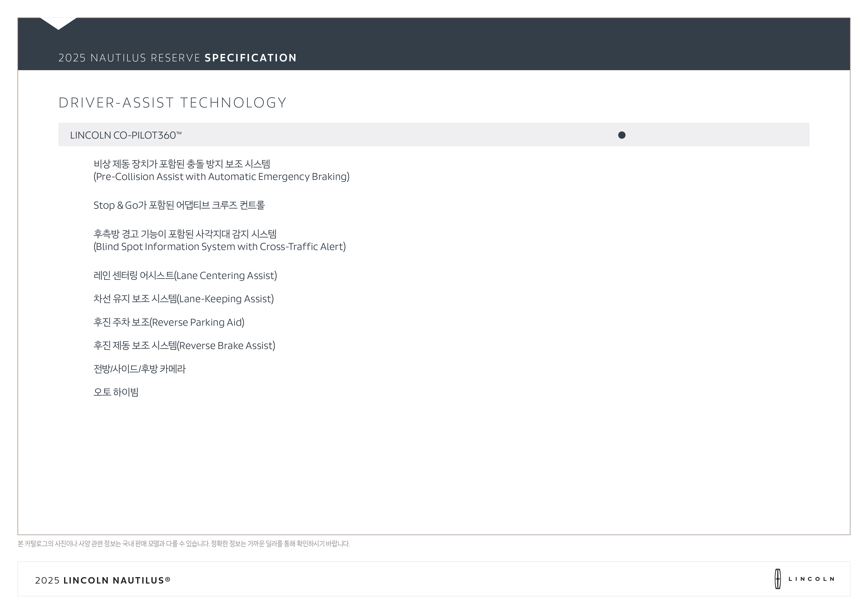Click the Lane Centering Assist item
This screenshot has width=868, height=614.
coord(185,275)
